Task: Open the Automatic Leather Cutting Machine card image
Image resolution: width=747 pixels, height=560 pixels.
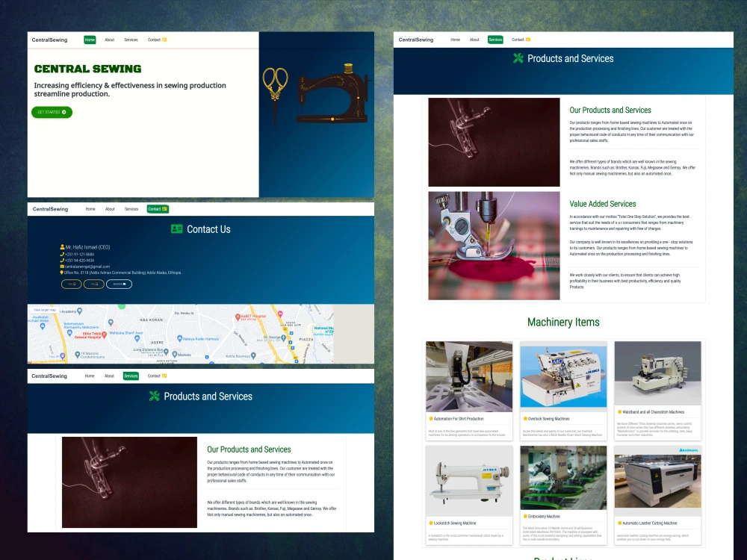Action: tap(658, 482)
